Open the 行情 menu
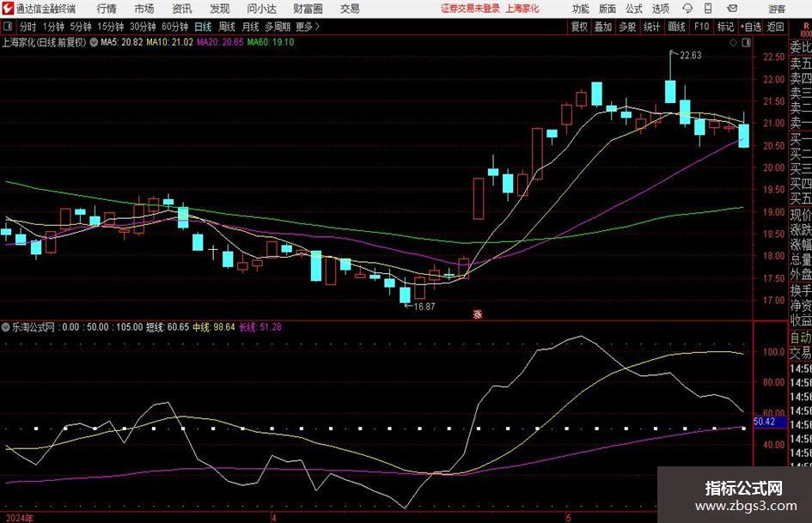The height and width of the screenshot is (523, 812). 107,9
